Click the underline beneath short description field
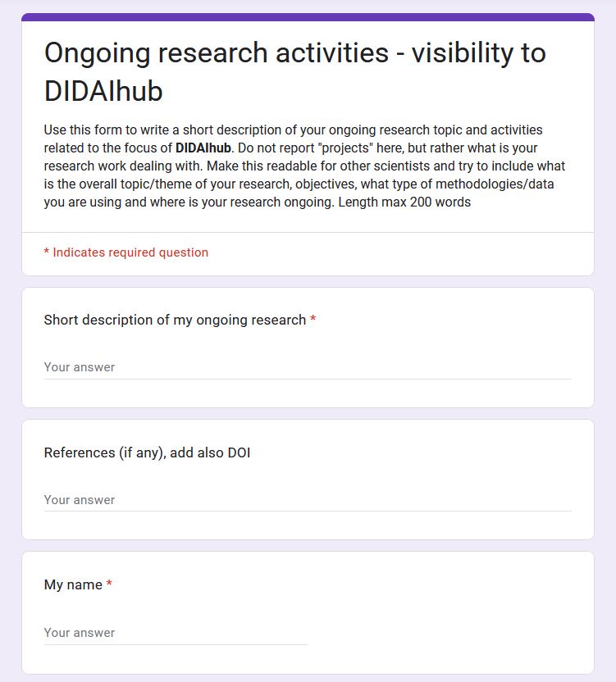The width and height of the screenshot is (616, 682). [x=308, y=379]
